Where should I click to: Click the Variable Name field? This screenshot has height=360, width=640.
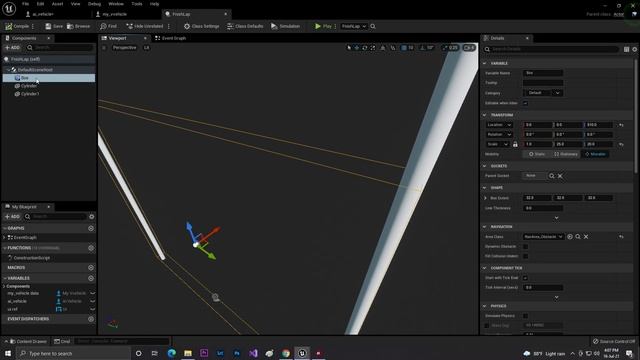pos(543,73)
